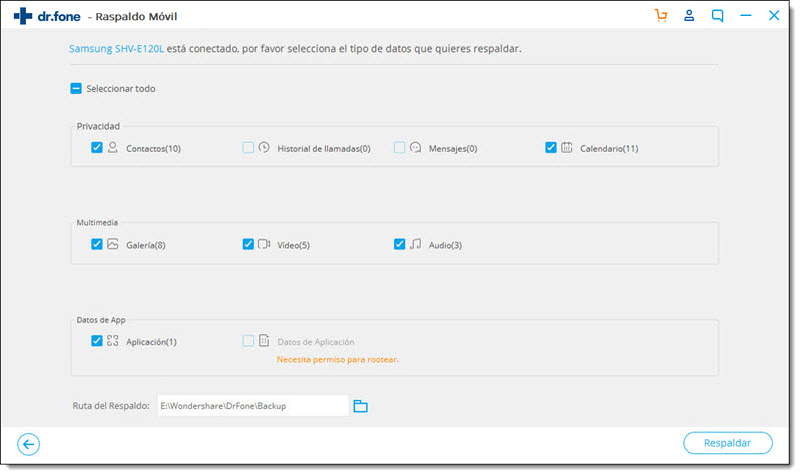Close the dr.fone window
Image resolution: width=800 pixels, height=475 pixels.
click(x=774, y=16)
